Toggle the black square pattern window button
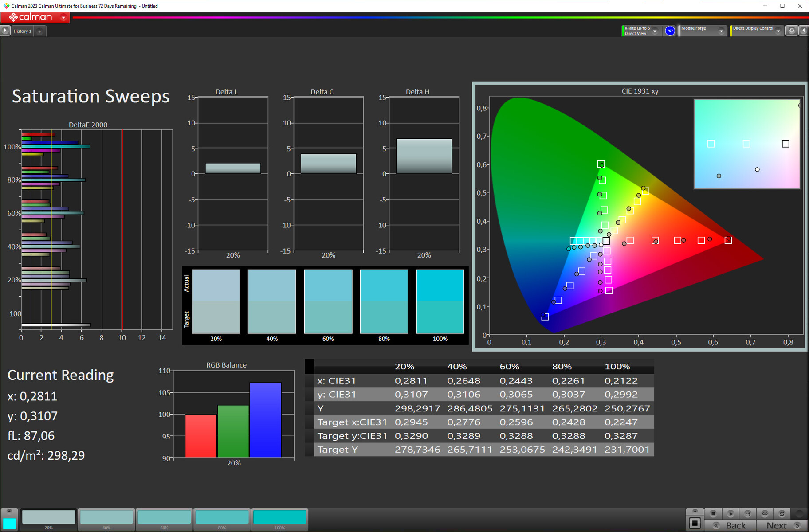 695,524
